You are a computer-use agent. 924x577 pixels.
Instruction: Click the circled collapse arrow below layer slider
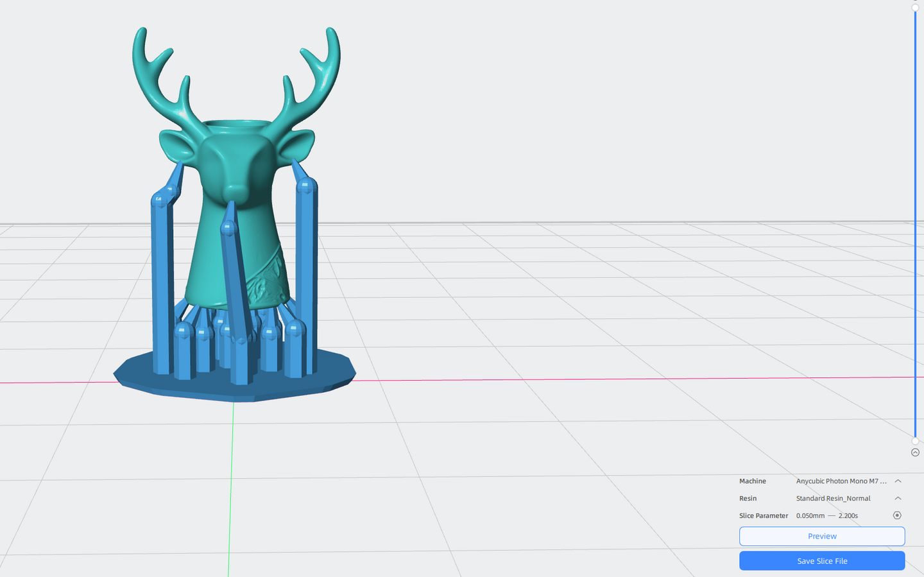[x=915, y=452]
